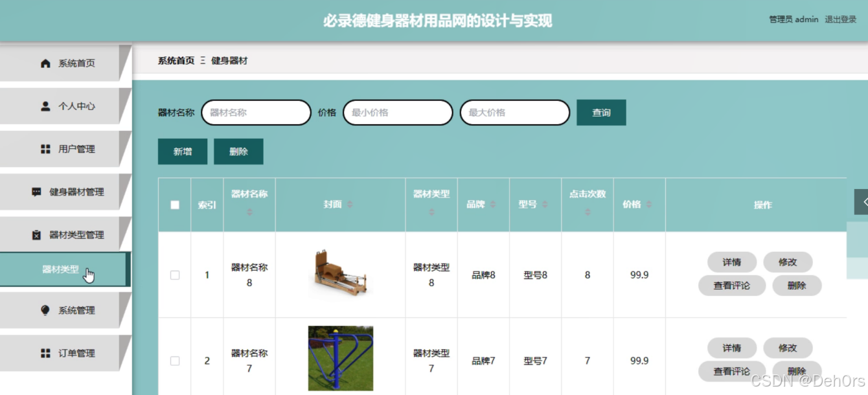Open 用户管理 sidebar menu
Image resolution: width=868 pixels, height=395 pixels.
pyautogui.click(x=65, y=149)
